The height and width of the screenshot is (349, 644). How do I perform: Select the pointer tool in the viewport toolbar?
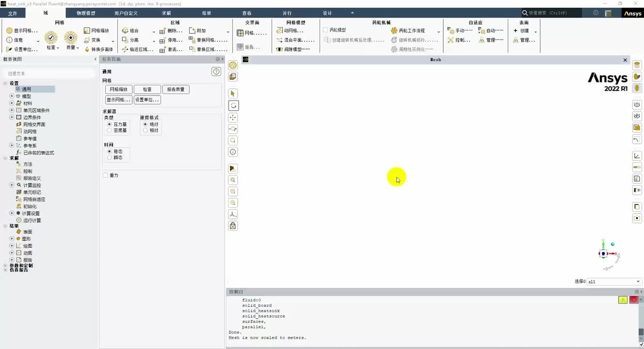(233, 94)
